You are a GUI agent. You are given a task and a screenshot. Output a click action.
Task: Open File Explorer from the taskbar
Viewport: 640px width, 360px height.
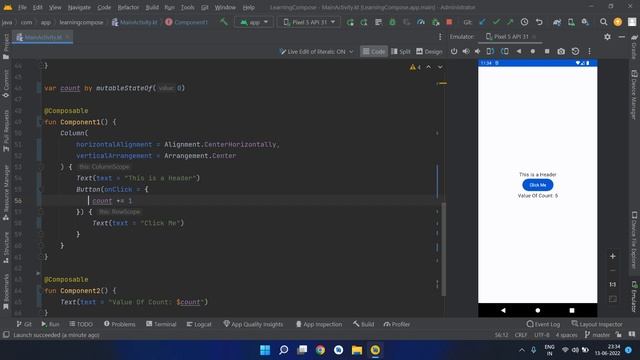[357, 350]
